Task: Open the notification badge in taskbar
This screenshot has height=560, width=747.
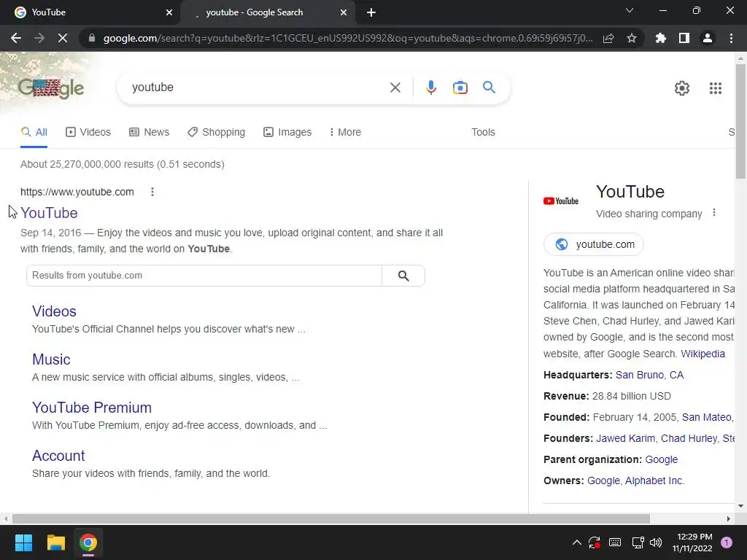Action: (726, 542)
